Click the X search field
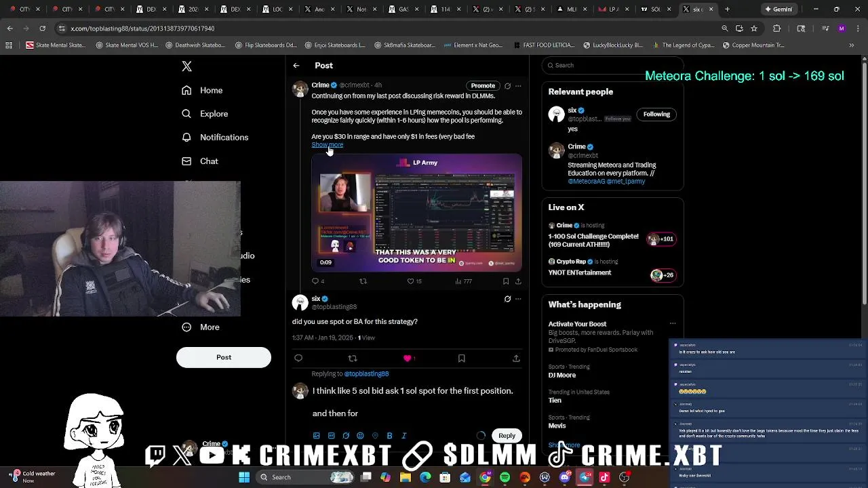Screen dimensions: 868x488 click(612, 65)
